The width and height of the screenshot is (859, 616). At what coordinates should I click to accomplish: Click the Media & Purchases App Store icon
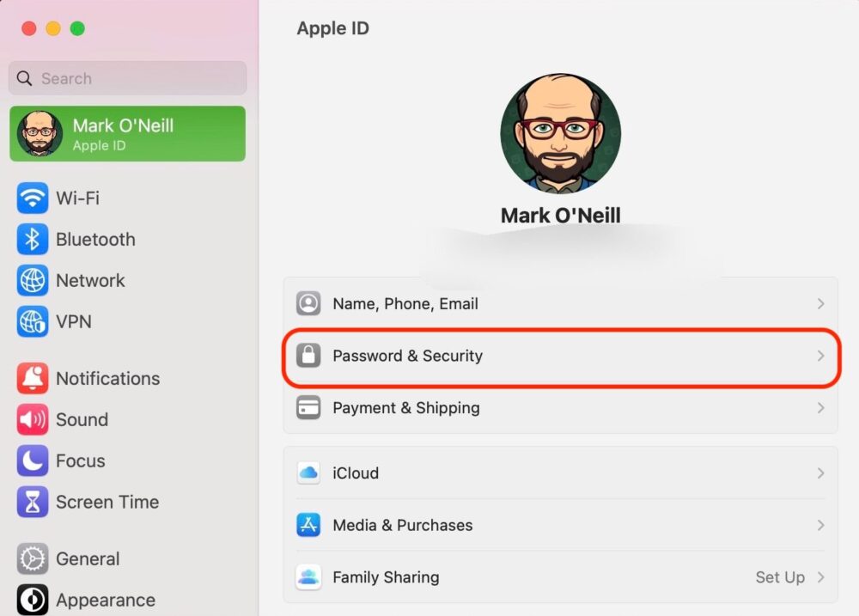click(x=308, y=525)
